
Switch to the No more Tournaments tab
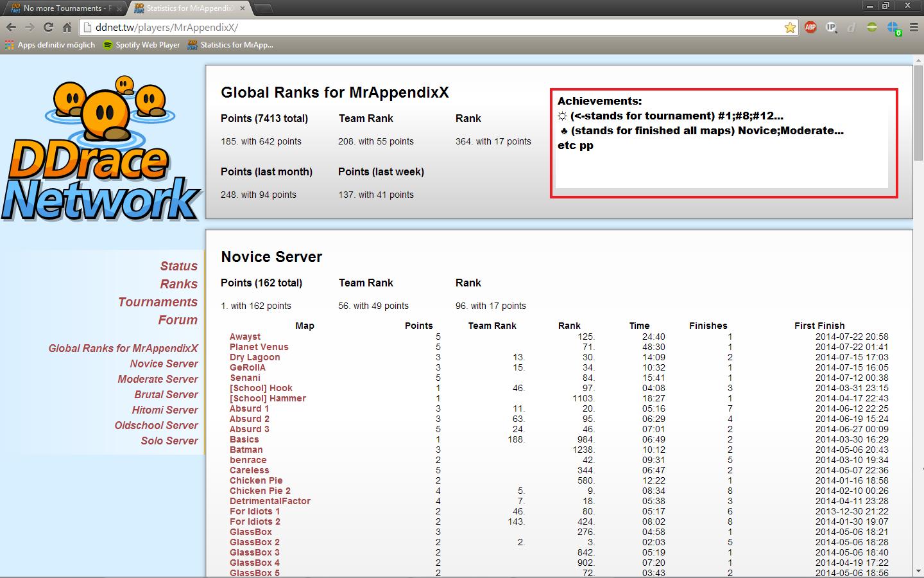point(64,8)
